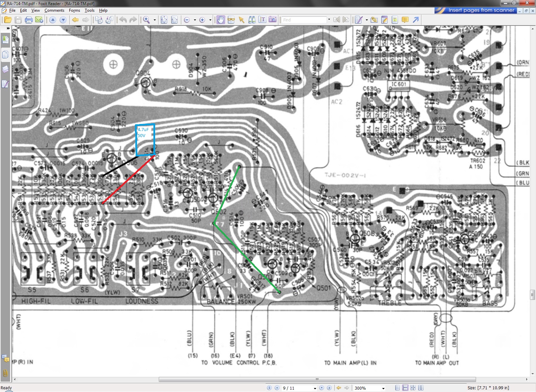The image size is (536, 392).
Task: Go to next page in status bar
Action: coord(322,388)
